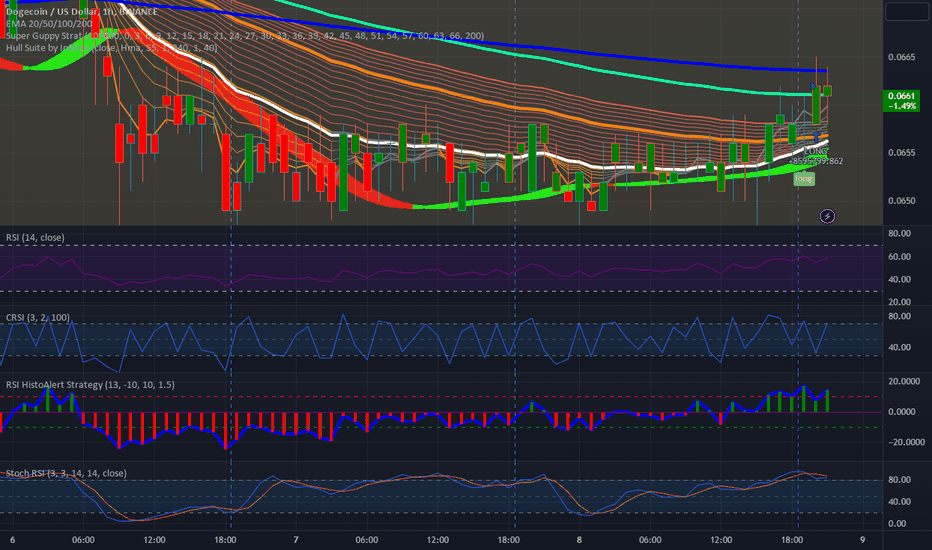Viewport: 932px width, 550px height.
Task: Click the green 'long' signal label
Action: click(804, 178)
